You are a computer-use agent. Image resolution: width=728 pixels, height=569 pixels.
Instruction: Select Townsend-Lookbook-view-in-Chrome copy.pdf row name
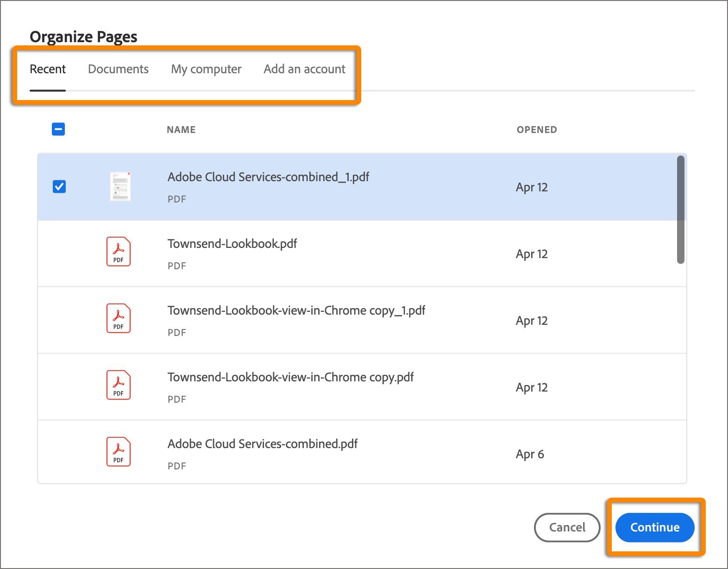[290, 377]
